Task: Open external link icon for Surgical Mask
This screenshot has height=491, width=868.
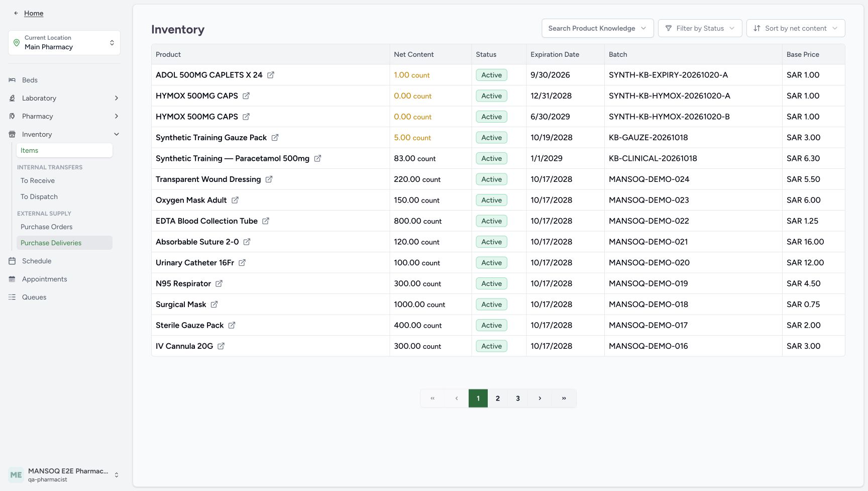Action: pyautogui.click(x=214, y=305)
